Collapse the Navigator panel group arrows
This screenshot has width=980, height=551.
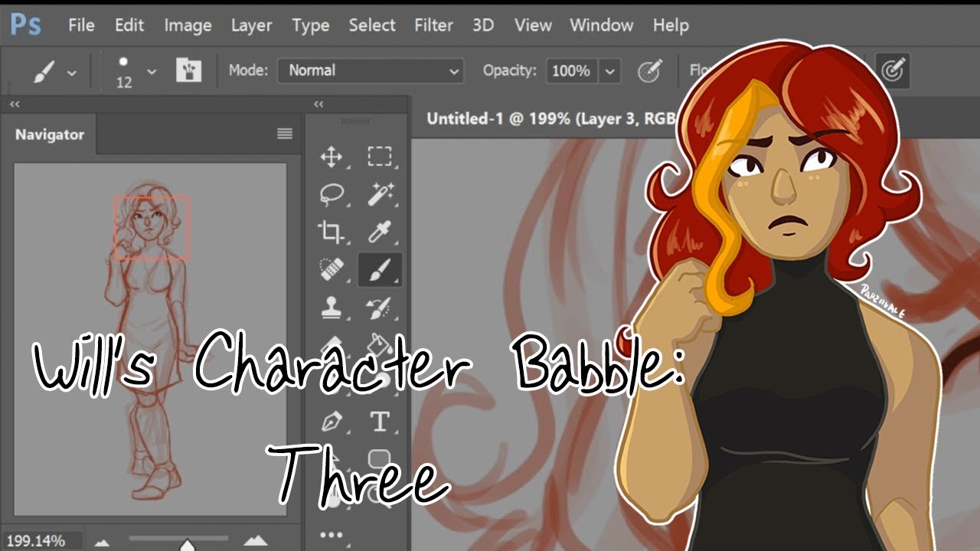click(x=14, y=104)
